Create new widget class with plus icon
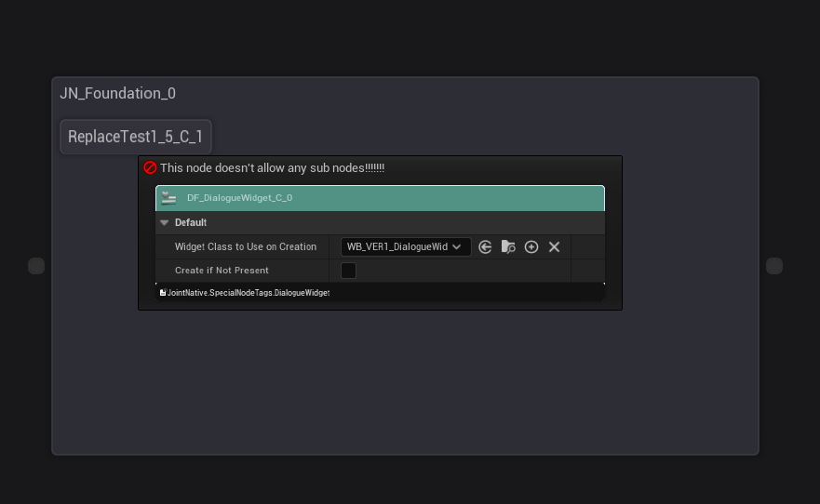820x504 pixels. [531, 247]
